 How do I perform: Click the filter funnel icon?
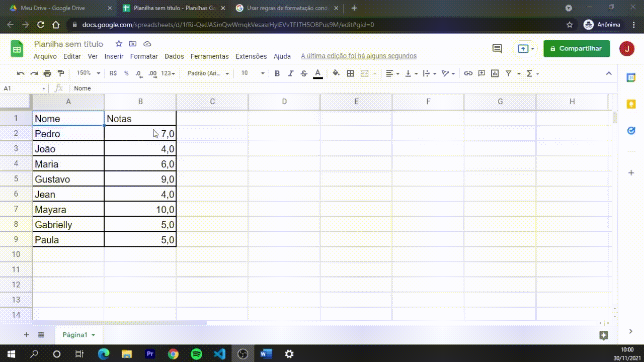509,73
